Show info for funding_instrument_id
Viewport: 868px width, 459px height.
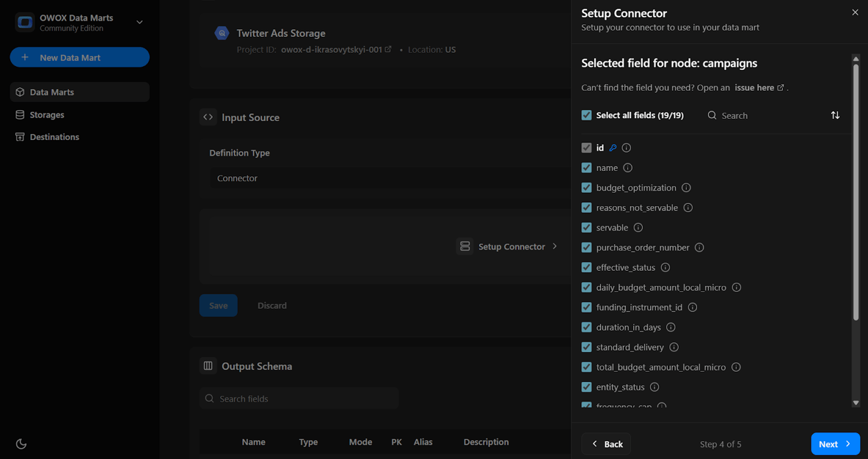click(693, 307)
